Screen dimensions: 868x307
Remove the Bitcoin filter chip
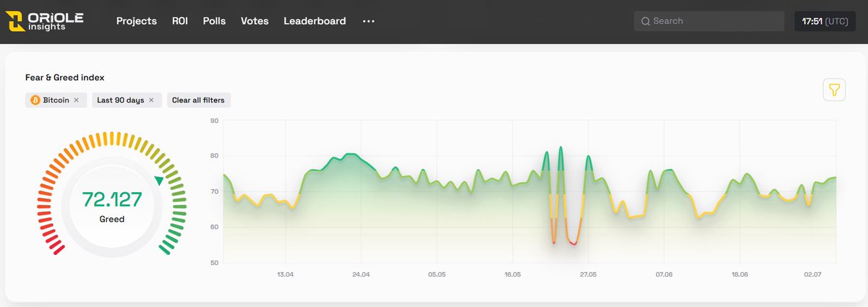(76, 100)
